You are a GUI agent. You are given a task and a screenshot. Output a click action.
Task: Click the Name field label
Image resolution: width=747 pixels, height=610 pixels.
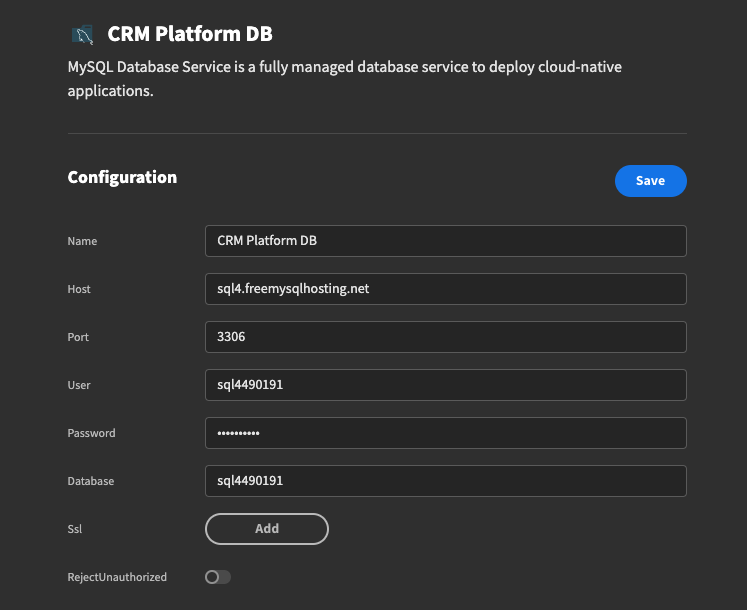tap(82, 241)
